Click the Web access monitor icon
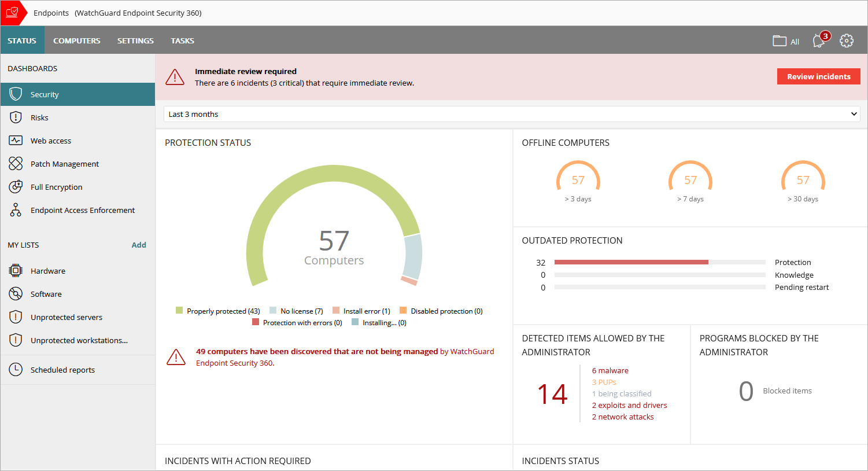 [16, 141]
